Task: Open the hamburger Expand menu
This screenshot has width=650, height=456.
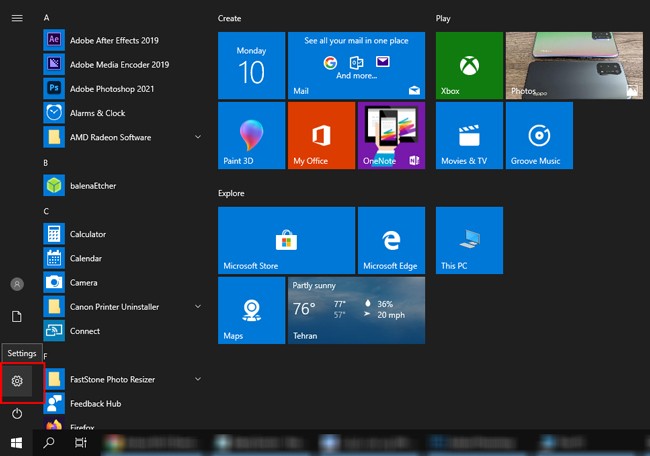Action: (x=17, y=18)
